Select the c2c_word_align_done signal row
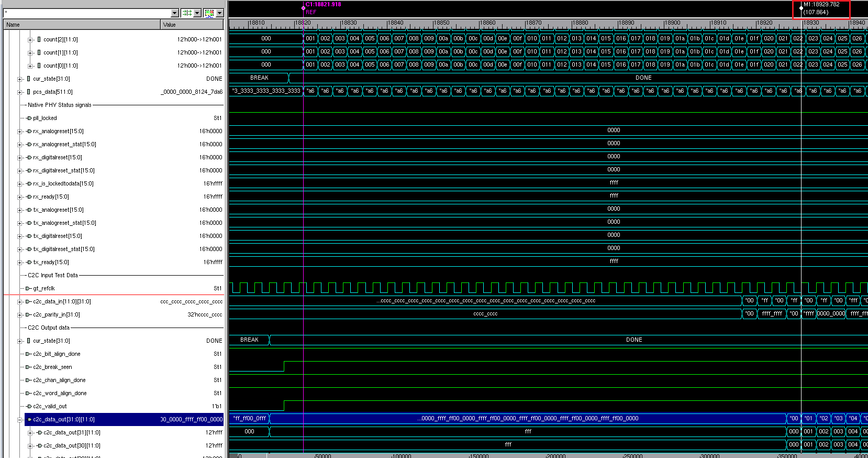The image size is (868, 458). tap(60, 393)
